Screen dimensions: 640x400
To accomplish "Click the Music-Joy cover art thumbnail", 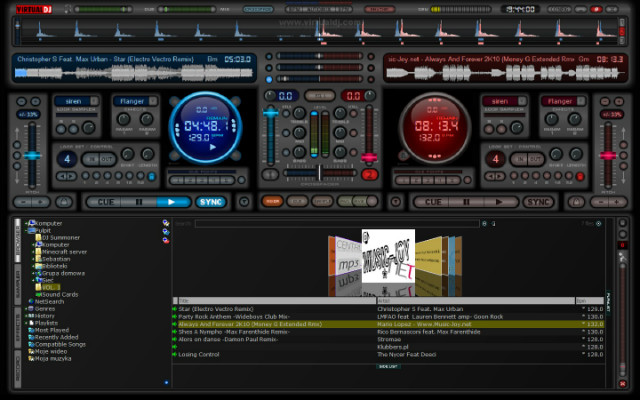I will point(388,256).
